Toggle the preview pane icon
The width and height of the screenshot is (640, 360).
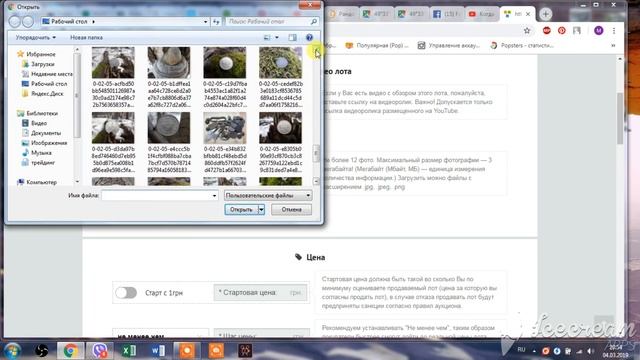tap(292, 38)
